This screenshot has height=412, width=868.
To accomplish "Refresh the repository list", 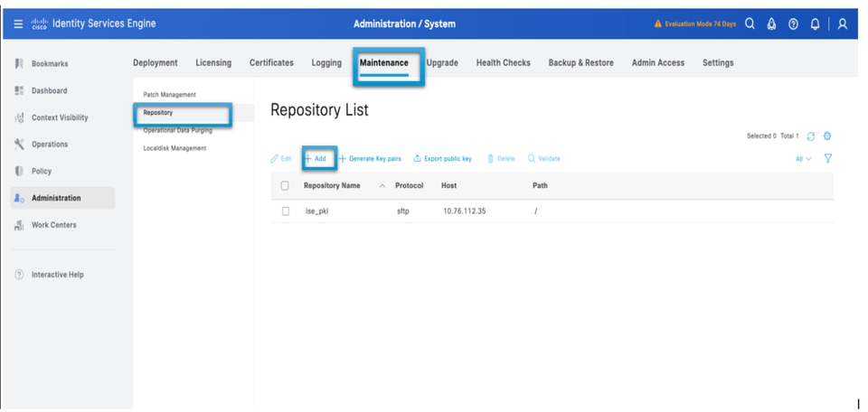I will [811, 136].
